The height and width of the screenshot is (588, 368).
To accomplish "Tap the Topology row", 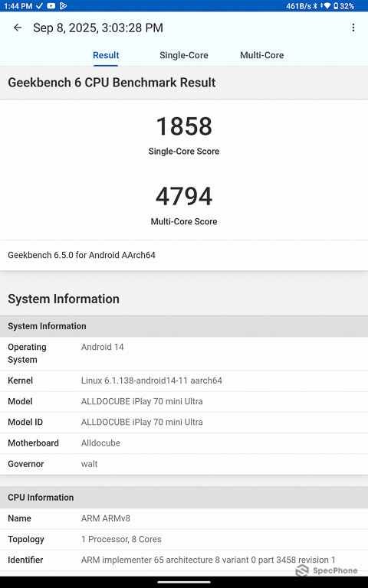I will point(184,539).
